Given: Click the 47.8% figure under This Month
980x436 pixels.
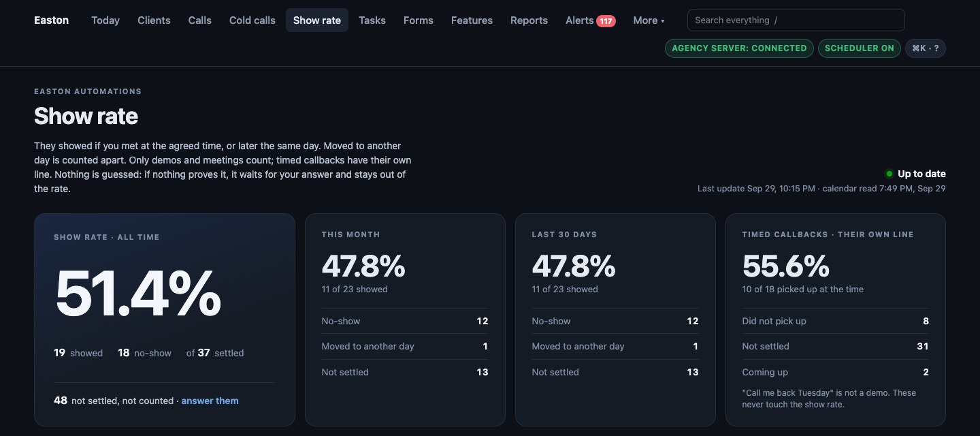Looking at the screenshot, I should (363, 266).
